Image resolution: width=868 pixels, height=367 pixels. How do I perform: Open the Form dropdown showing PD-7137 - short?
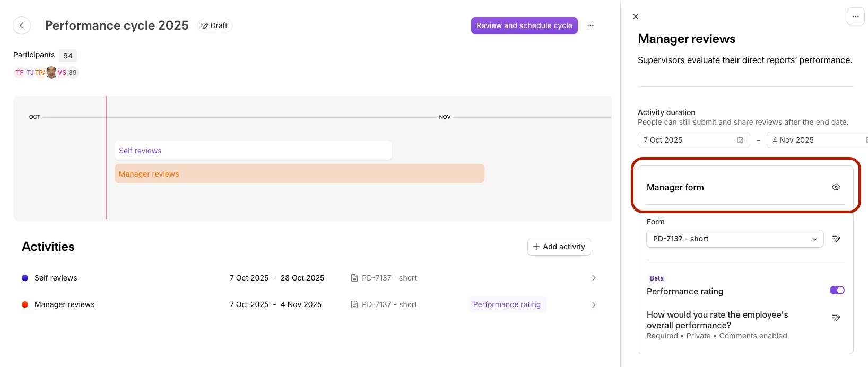(735, 239)
